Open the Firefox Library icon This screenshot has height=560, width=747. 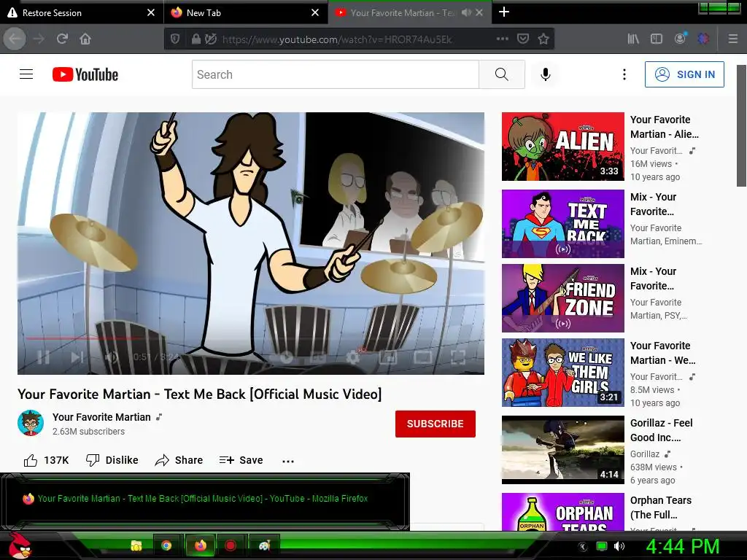coord(633,39)
